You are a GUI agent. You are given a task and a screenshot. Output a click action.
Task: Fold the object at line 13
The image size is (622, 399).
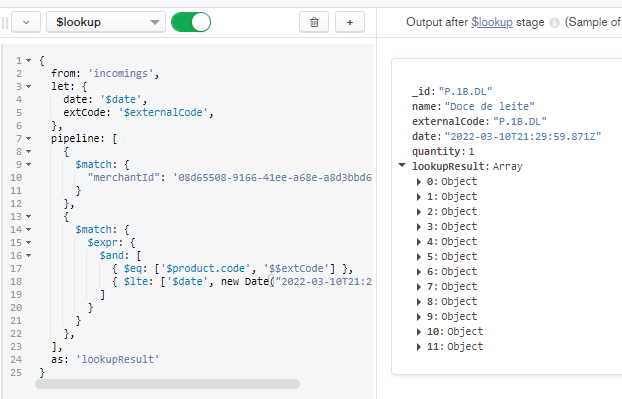coord(29,217)
